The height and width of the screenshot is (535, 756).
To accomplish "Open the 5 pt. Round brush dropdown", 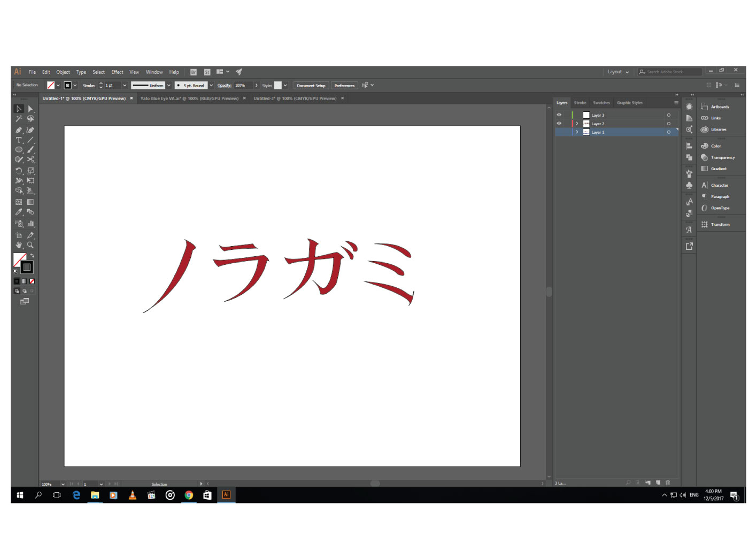I will (x=211, y=86).
